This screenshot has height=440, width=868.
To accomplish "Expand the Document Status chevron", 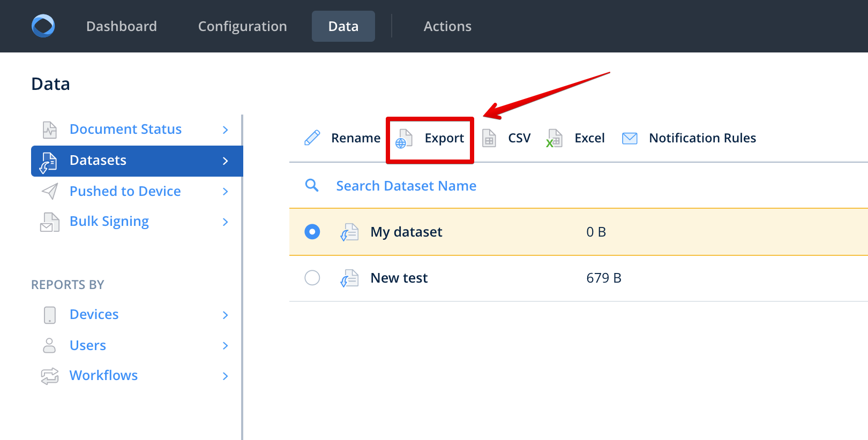I will (226, 130).
